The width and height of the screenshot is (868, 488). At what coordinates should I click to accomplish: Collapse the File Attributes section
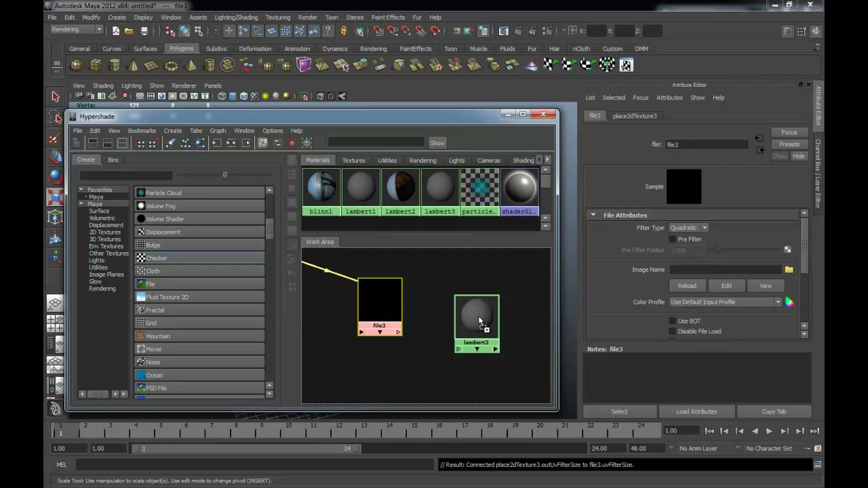tap(593, 215)
